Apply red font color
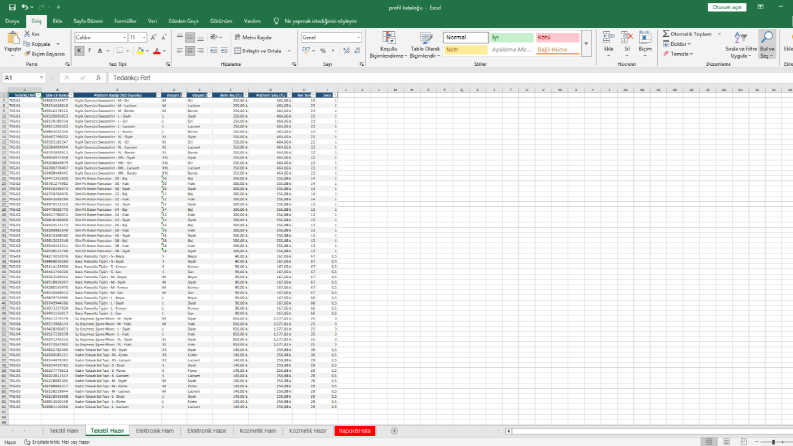793x446 pixels. [x=157, y=51]
